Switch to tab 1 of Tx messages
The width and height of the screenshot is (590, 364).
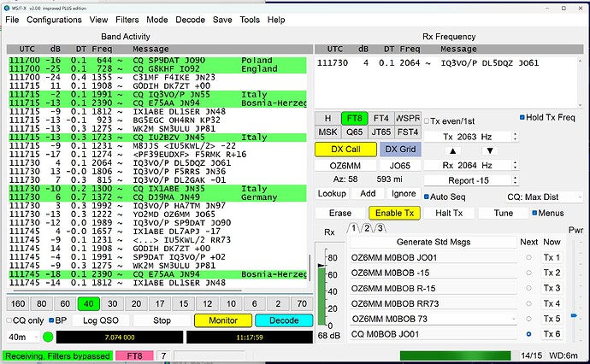coord(353,228)
